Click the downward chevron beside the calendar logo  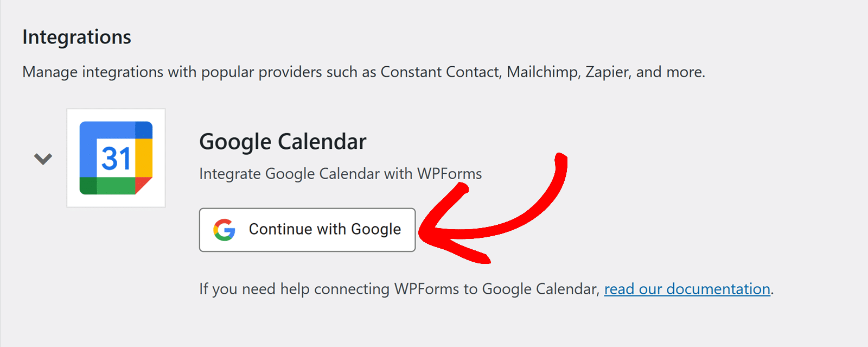(43, 158)
